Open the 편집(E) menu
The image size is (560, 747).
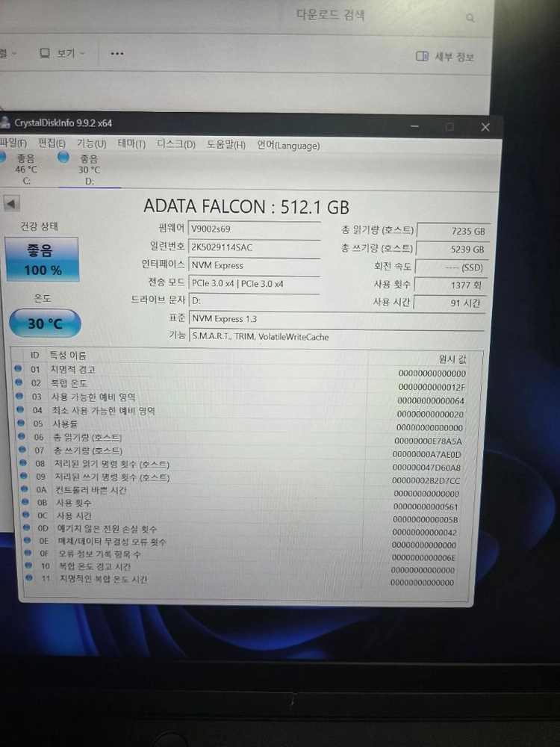pos(52,143)
